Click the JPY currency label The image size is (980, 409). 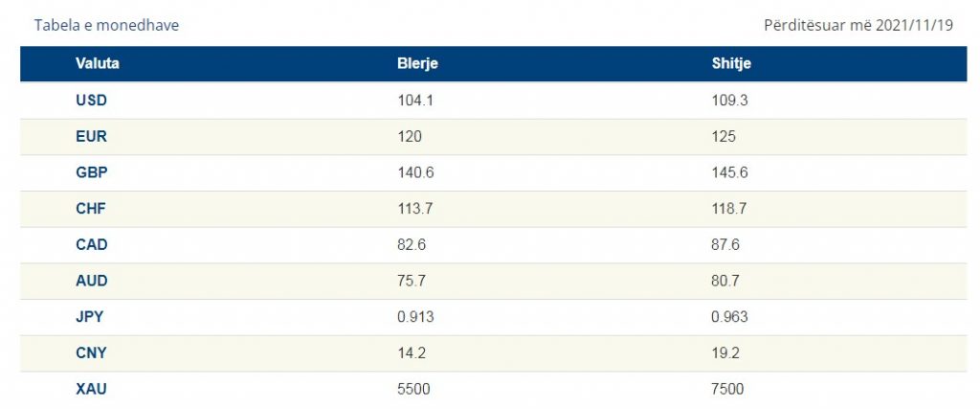coord(91,316)
